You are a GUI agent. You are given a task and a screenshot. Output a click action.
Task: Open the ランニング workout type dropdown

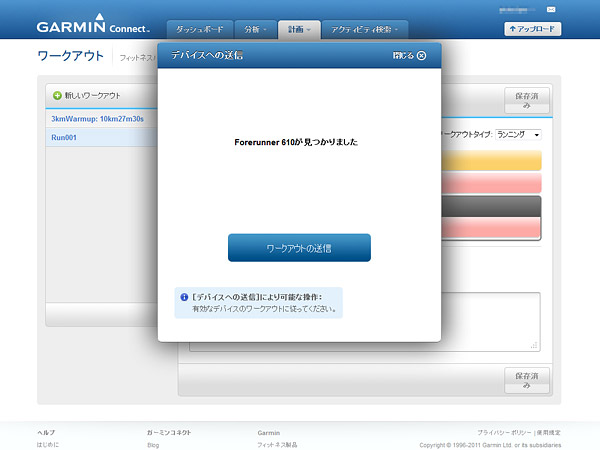[518, 135]
